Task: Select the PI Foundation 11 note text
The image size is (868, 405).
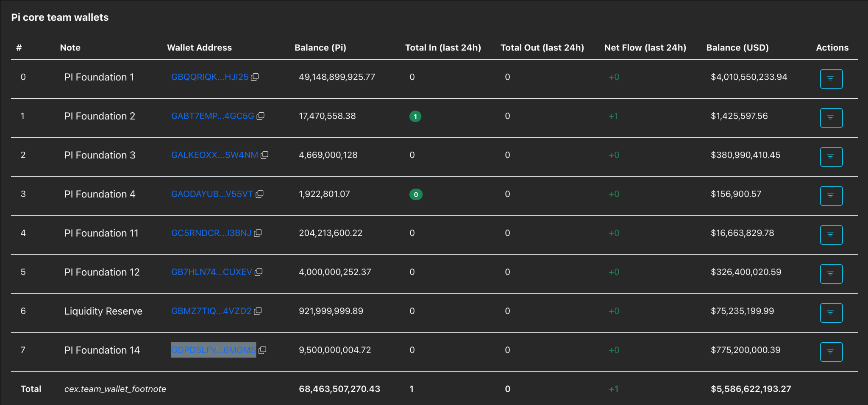Action: (101, 233)
